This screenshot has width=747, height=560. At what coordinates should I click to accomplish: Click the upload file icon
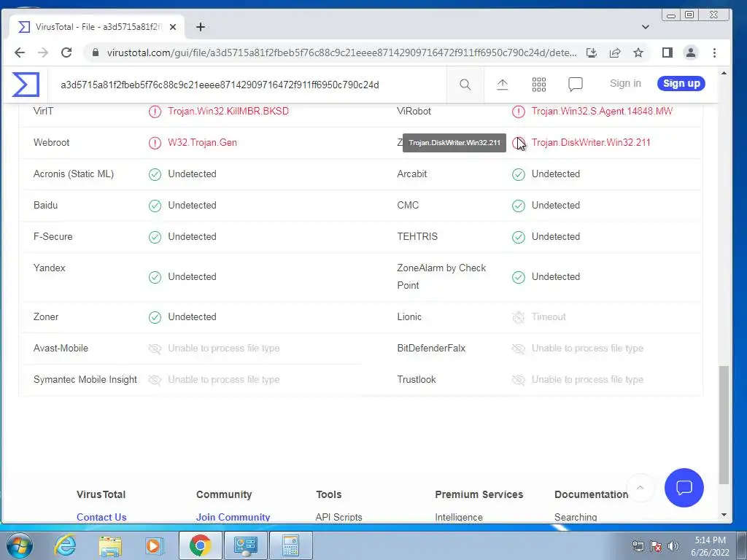502,85
